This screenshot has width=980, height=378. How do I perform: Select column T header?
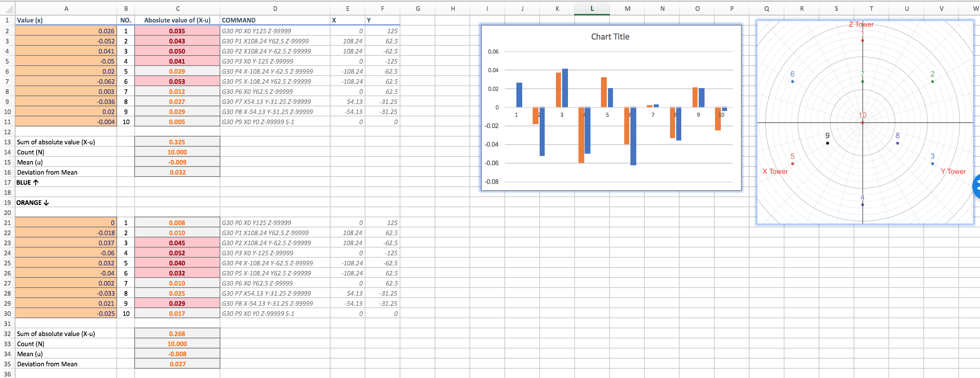point(871,9)
